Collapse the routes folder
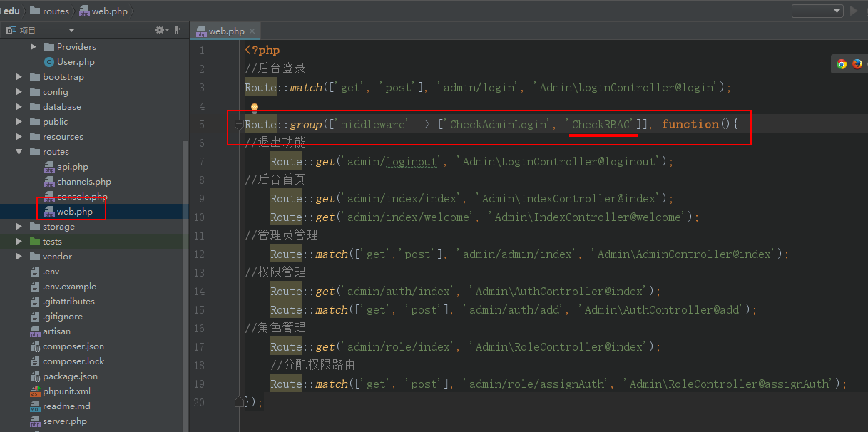 (x=19, y=152)
